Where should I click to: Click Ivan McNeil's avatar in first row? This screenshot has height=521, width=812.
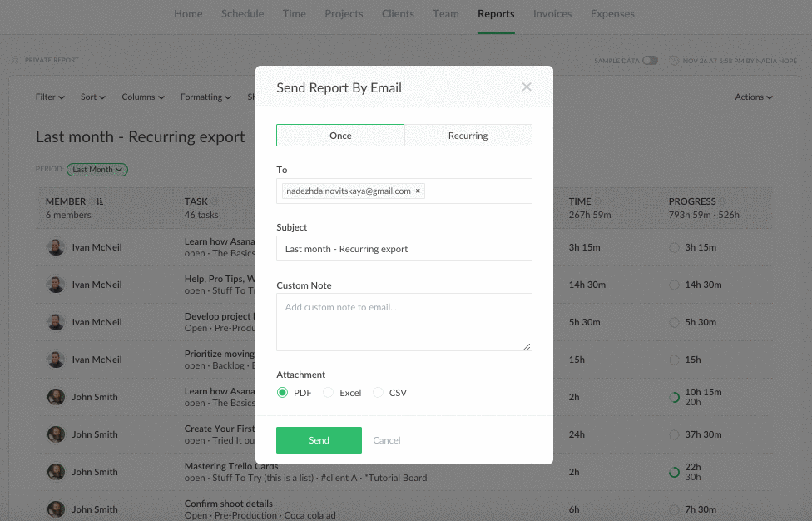56,247
